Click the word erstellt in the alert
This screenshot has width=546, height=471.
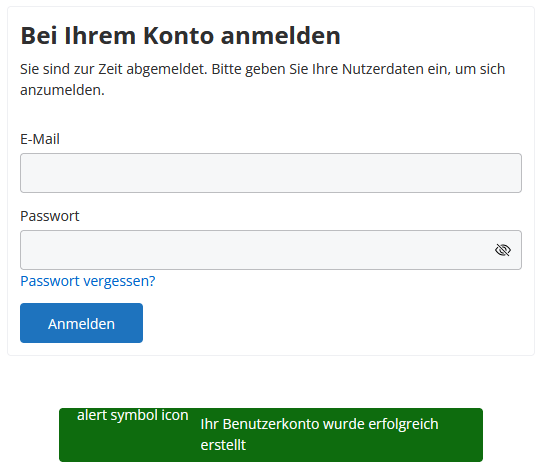223,445
